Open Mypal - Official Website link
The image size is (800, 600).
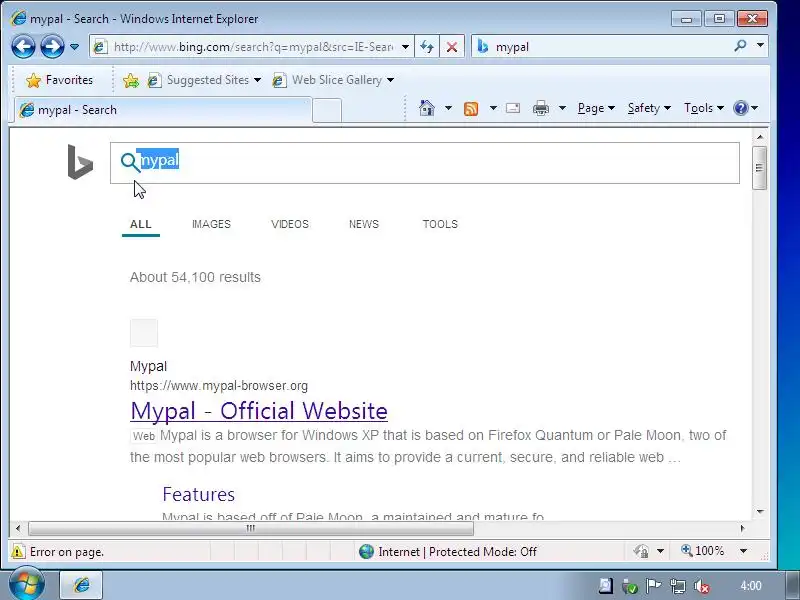(259, 411)
